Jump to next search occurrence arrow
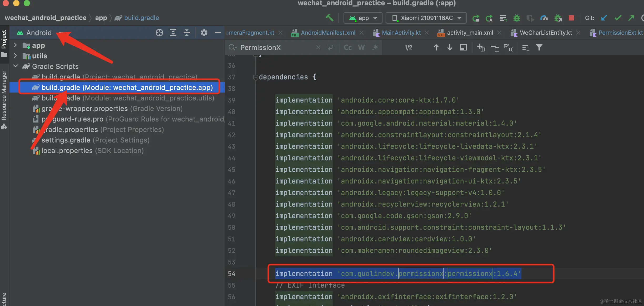The image size is (644, 306). tap(450, 47)
